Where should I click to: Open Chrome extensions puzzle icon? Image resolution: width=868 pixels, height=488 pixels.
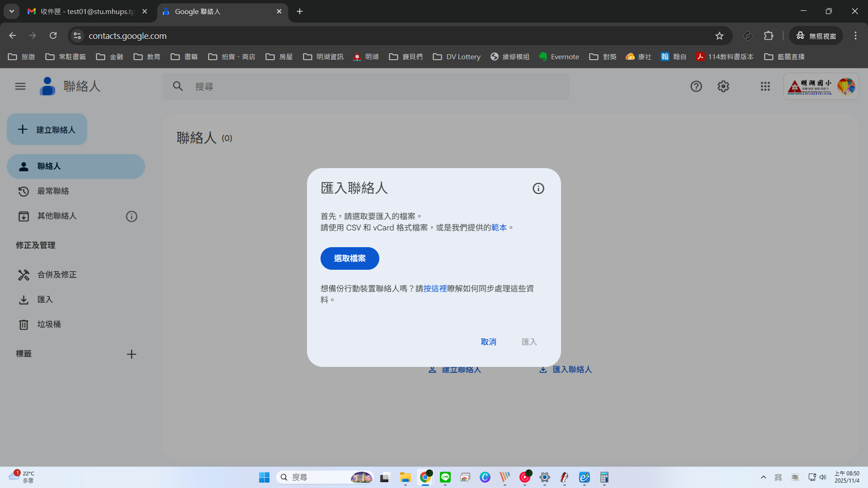point(769,36)
